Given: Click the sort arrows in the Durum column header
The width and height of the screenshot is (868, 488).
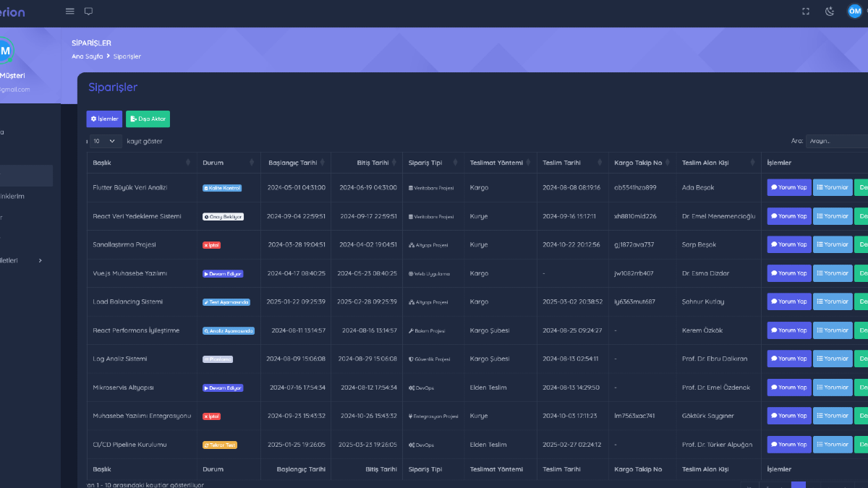Looking at the screenshot, I should pos(252,163).
